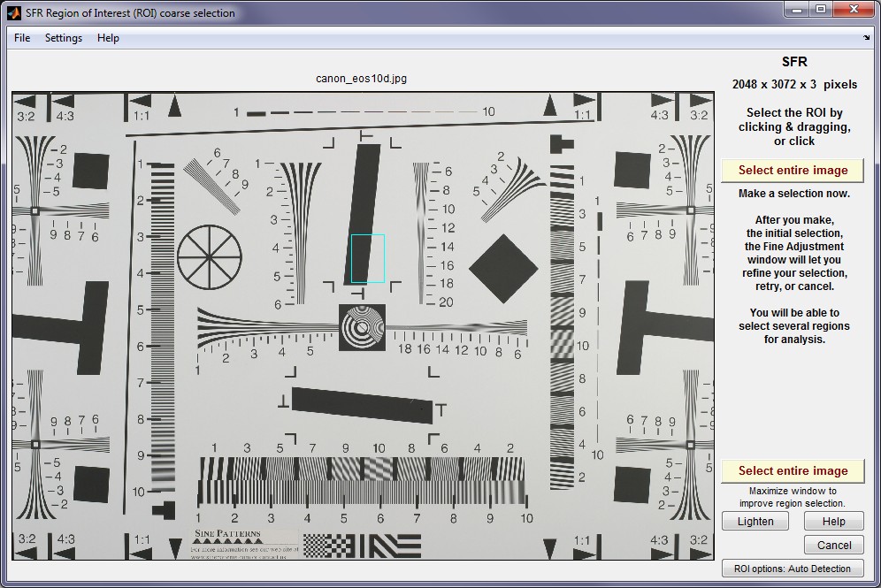Click the black diamond in the test chart
This screenshot has width=881, height=588.
coord(503,269)
